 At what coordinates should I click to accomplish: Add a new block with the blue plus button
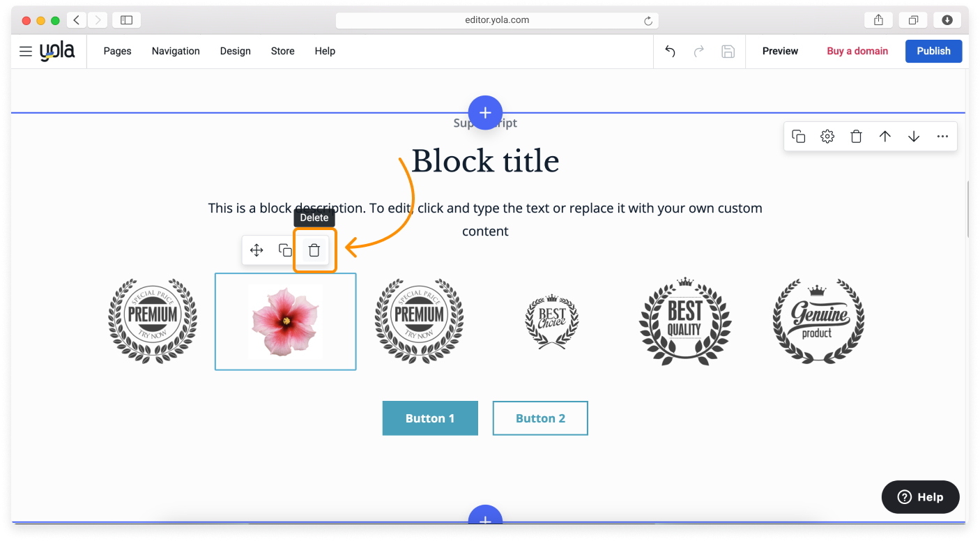point(485,112)
